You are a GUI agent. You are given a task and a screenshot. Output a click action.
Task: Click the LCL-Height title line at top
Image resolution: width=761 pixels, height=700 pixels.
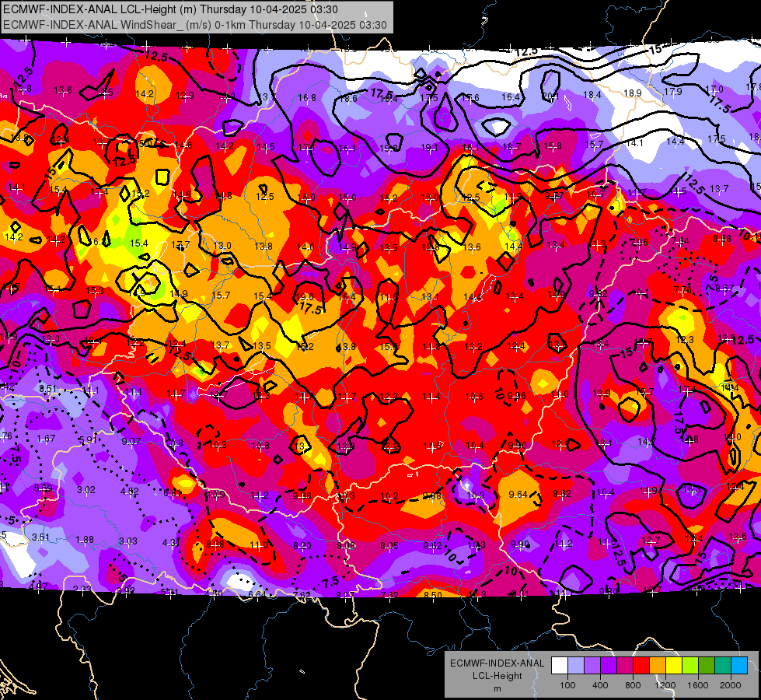(x=170, y=9)
